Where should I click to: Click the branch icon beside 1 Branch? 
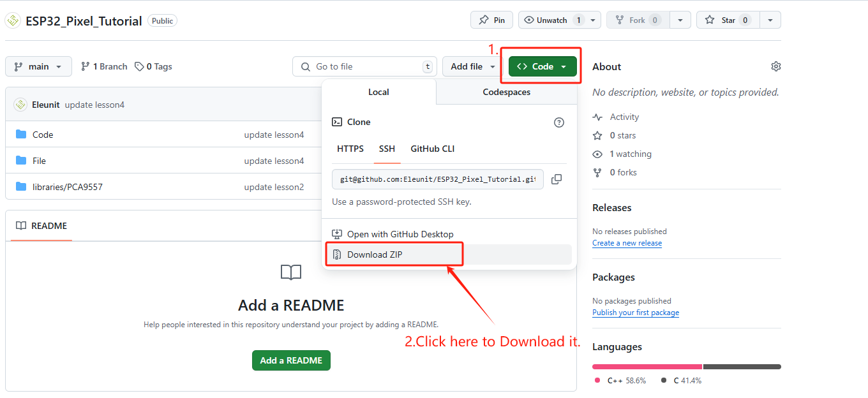point(86,66)
